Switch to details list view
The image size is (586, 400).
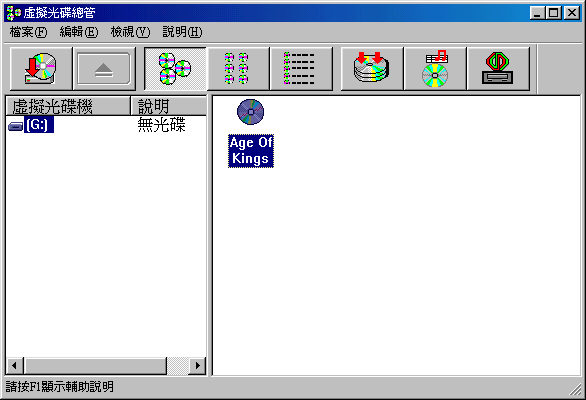[x=301, y=69]
